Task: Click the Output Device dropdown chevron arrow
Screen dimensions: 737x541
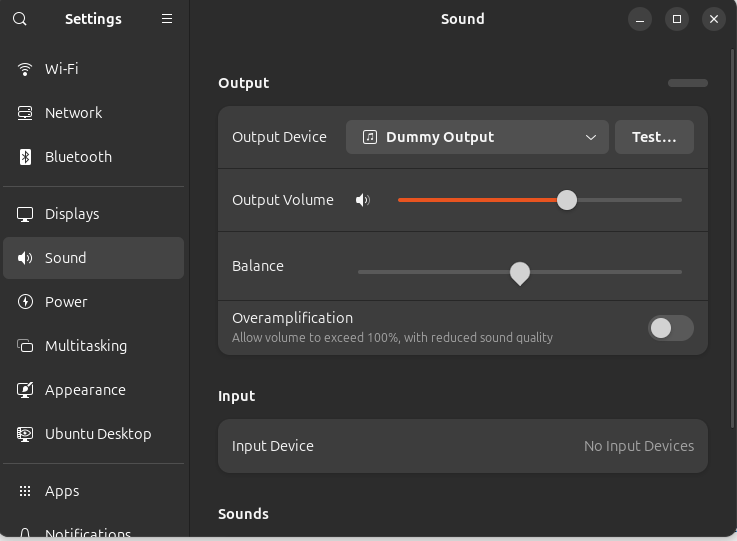Action: [591, 137]
